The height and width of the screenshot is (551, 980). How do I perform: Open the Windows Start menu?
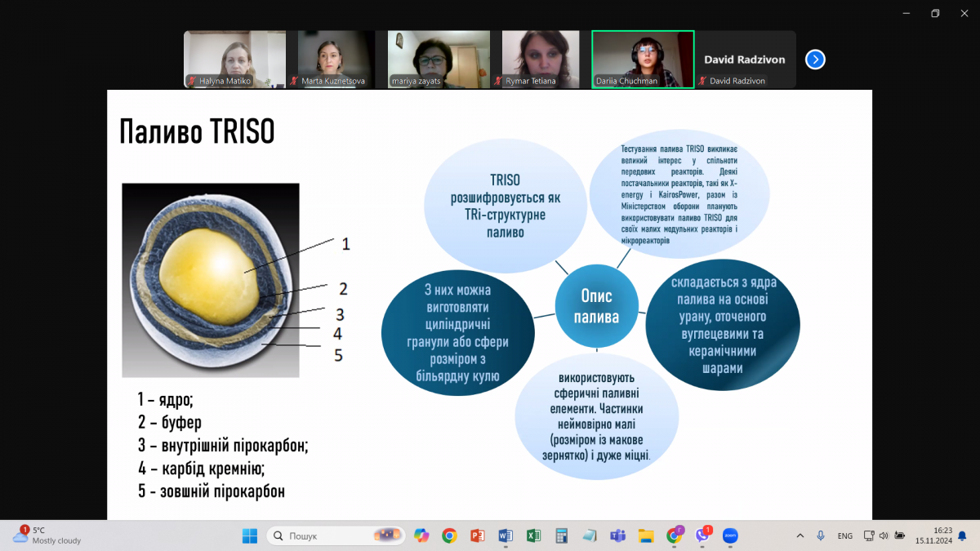250,535
